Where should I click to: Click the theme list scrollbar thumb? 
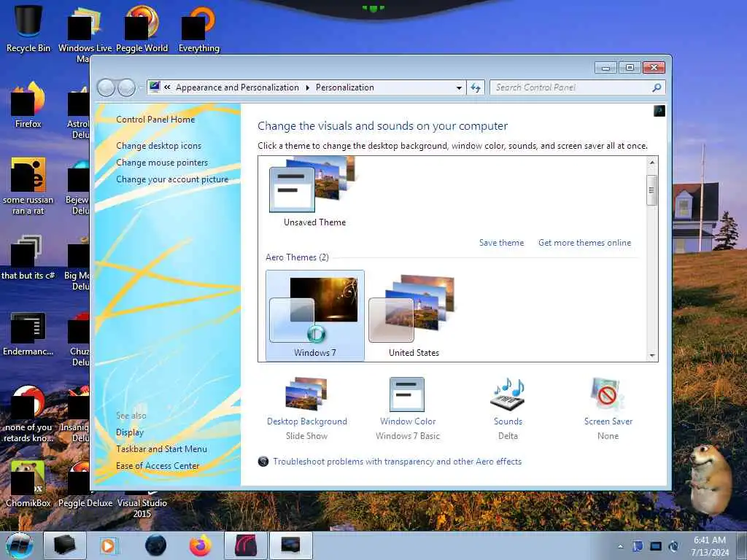click(651, 190)
